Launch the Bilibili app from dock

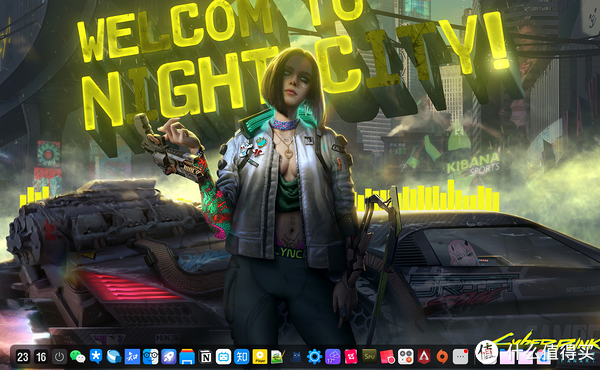[x=223, y=357]
